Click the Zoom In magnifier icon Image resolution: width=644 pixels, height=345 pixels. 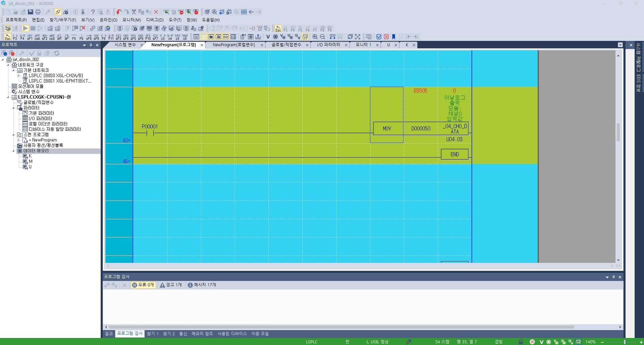(x=315, y=37)
